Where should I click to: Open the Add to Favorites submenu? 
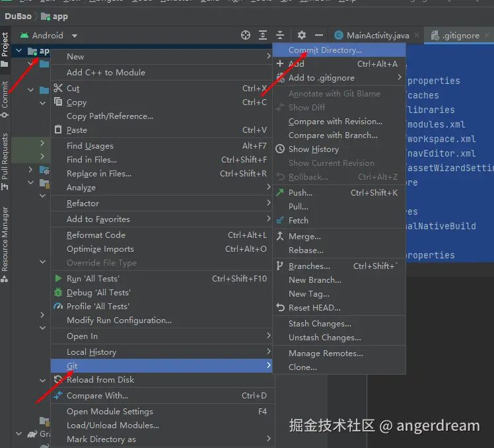pyautogui.click(x=161, y=219)
